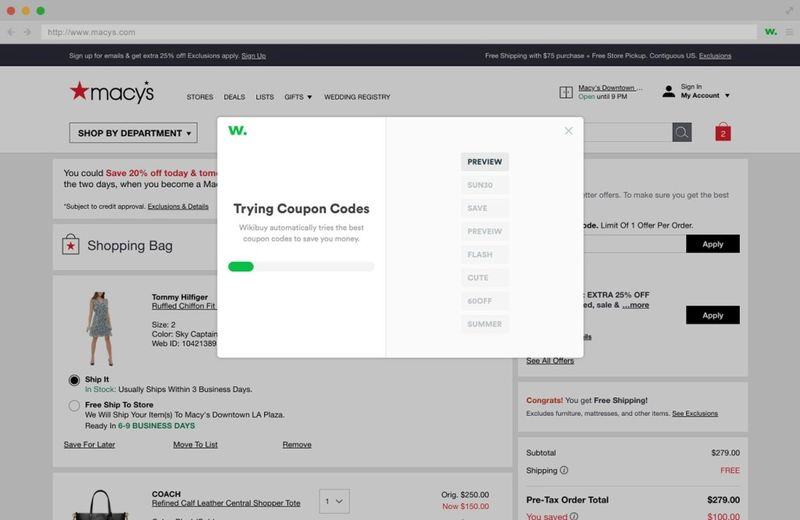Click the Tommy Hilfiger dress thumbnail
Viewport: 800px width, 520px height.
99,328
